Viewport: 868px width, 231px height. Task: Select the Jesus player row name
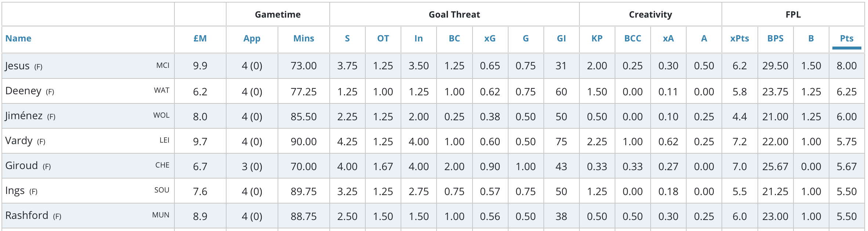(x=17, y=66)
